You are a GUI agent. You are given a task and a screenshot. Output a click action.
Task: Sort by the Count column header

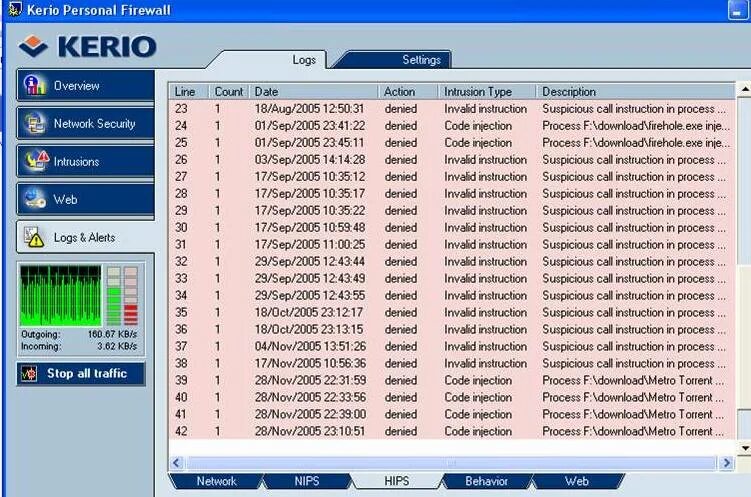pyautogui.click(x=228, y=91)
